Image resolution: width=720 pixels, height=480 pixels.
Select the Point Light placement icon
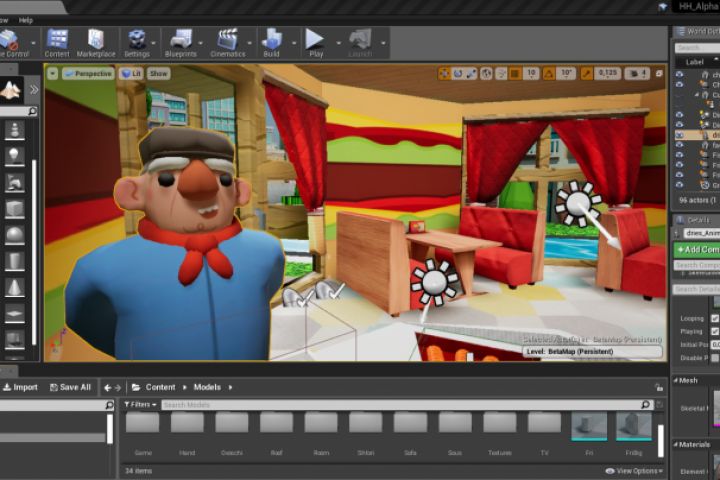click(x=14, y=156)
